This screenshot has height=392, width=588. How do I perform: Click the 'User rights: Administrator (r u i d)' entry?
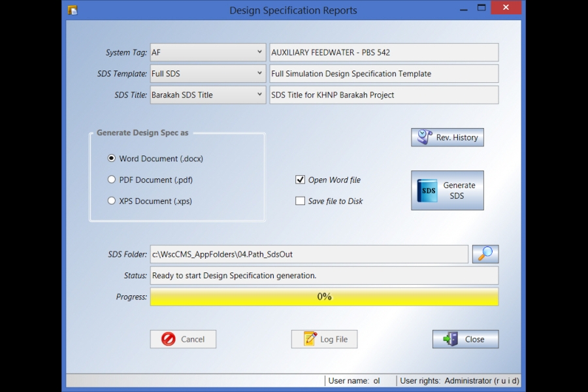459,381
